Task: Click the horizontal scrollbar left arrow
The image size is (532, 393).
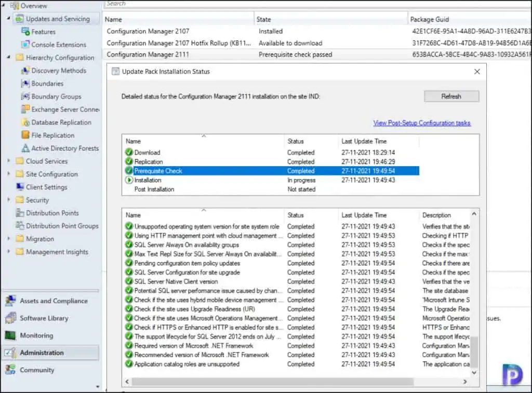Action: [127, 382]
